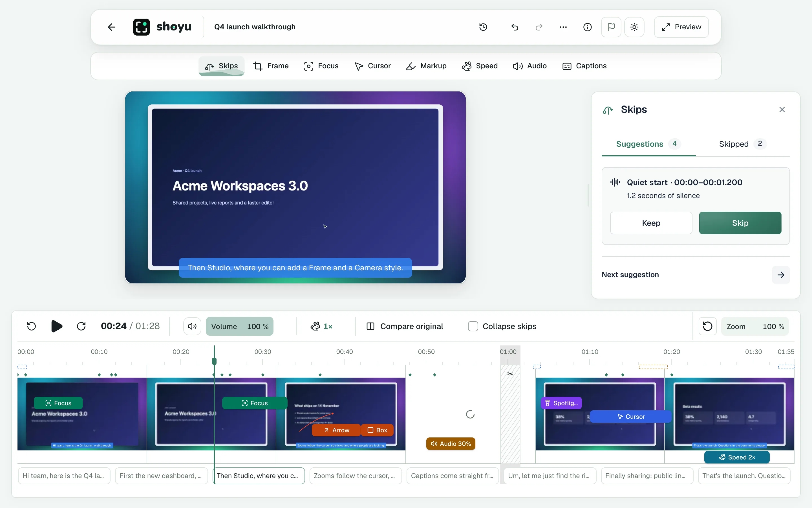The image size is (812, 508).
Task: Select the Speed 2× clip
Action: click(x=737, y=457)
